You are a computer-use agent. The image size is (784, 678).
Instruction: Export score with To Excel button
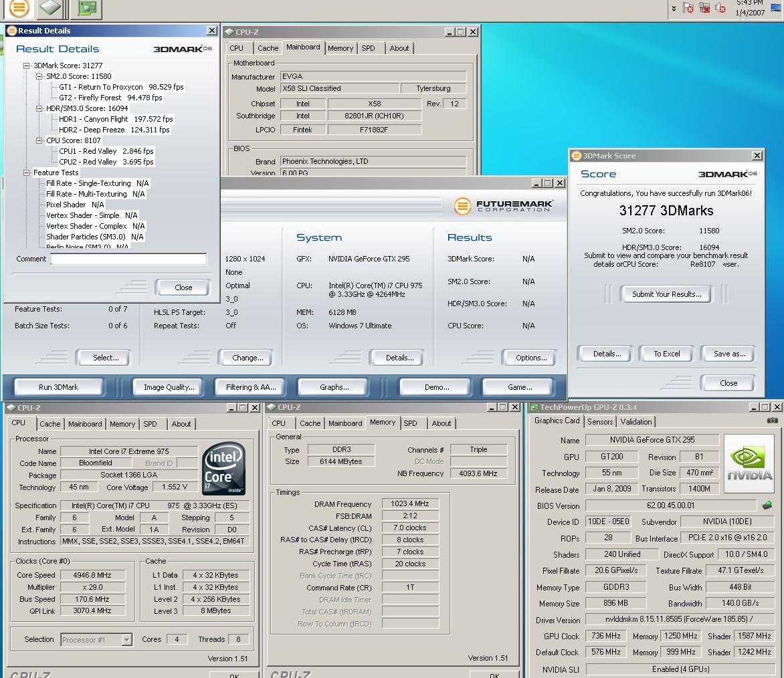(x=666, y=354)
